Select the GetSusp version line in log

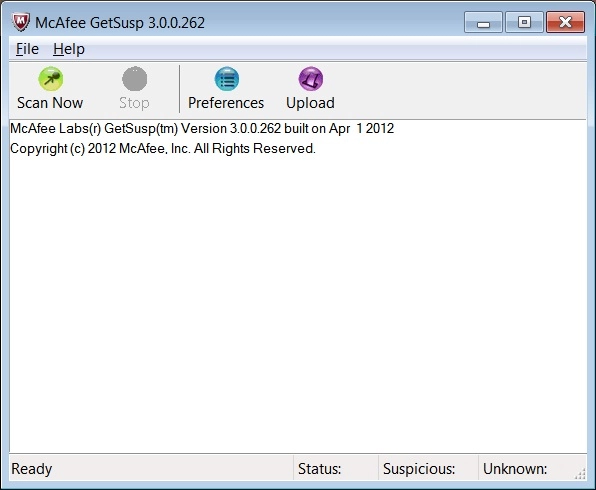point(202,128)
